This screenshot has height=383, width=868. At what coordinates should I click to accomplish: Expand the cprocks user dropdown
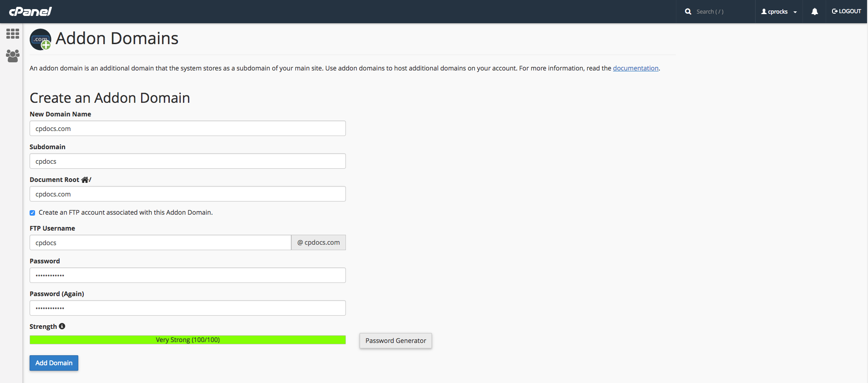coord(779,11)
